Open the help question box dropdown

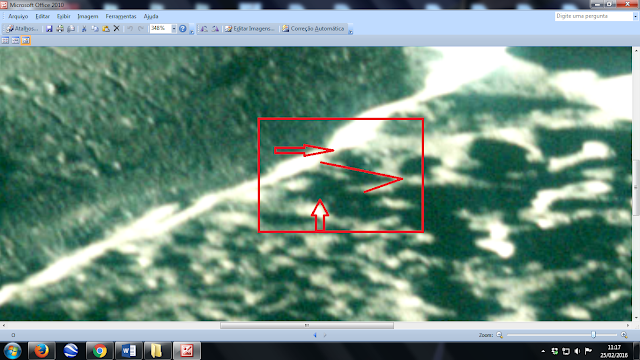635,16
